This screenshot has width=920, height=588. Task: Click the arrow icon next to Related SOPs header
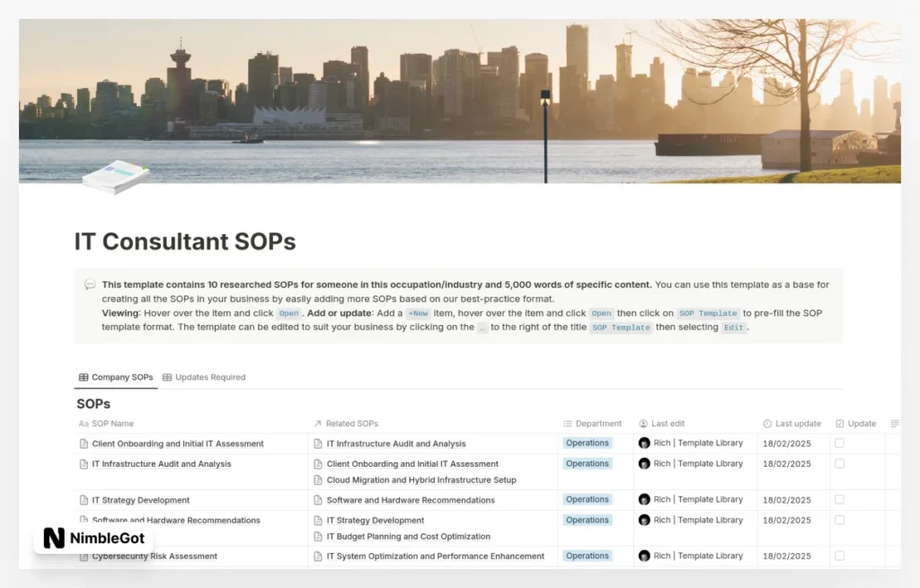click(x=317, y=423)
